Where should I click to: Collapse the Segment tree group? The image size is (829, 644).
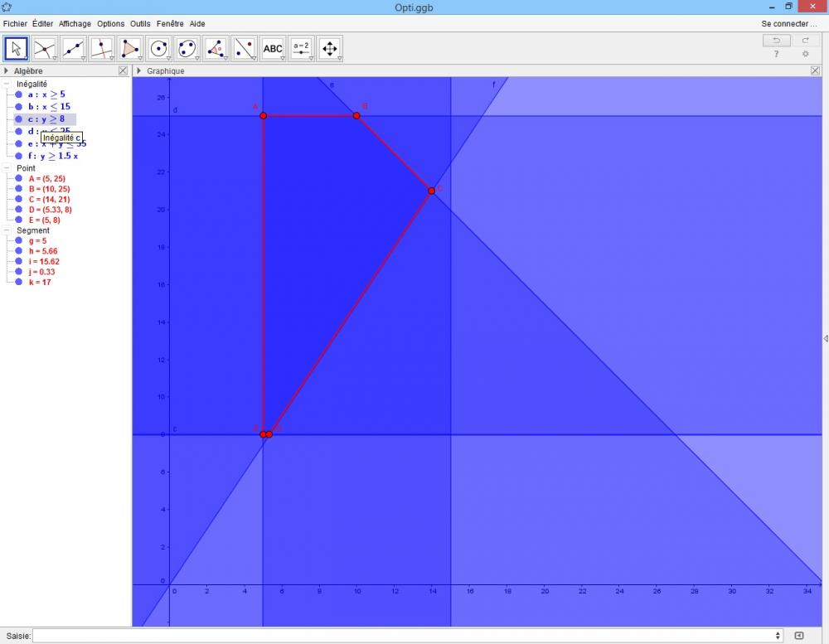(7, 230)
